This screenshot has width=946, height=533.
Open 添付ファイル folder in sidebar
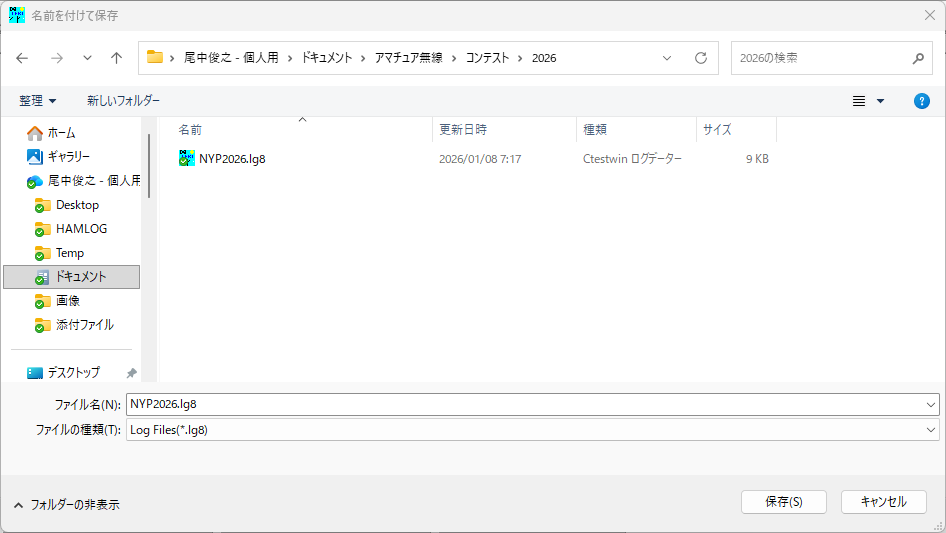[x=84, y=325]
